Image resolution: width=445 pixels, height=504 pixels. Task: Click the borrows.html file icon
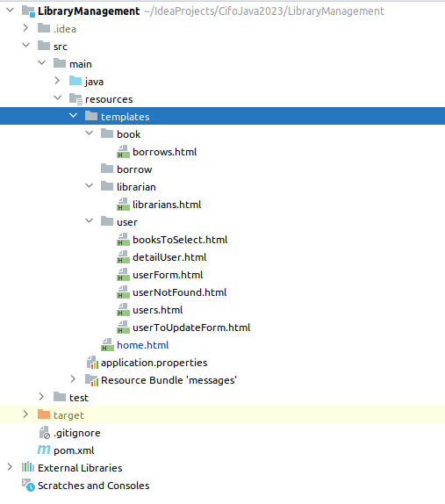tap(123, 152)
